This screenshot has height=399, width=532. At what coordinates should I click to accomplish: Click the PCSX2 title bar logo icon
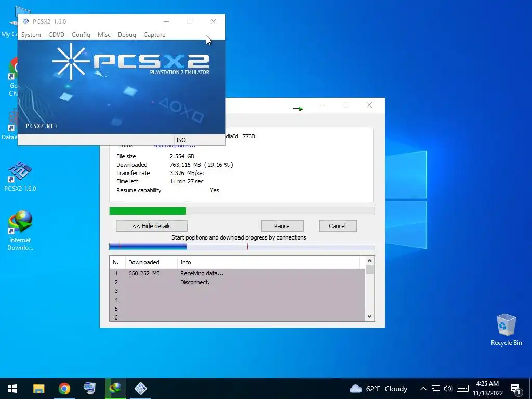pos(26,21)
